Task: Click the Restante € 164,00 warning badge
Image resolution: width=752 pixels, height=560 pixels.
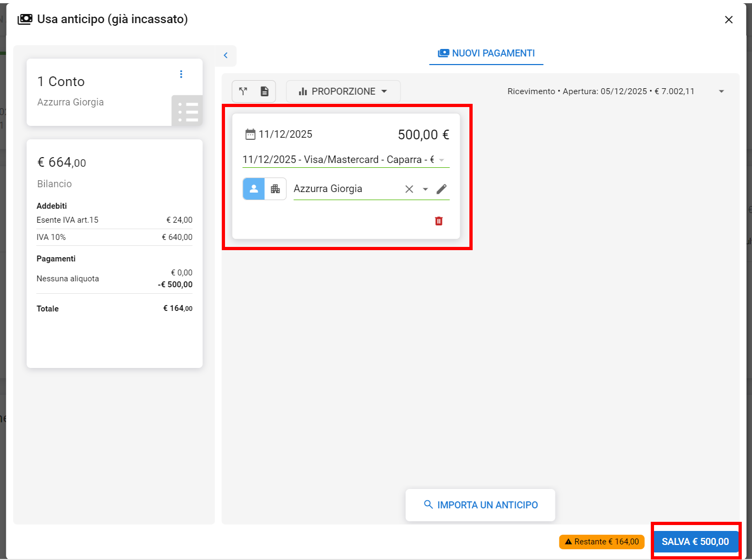Action: 601,542
